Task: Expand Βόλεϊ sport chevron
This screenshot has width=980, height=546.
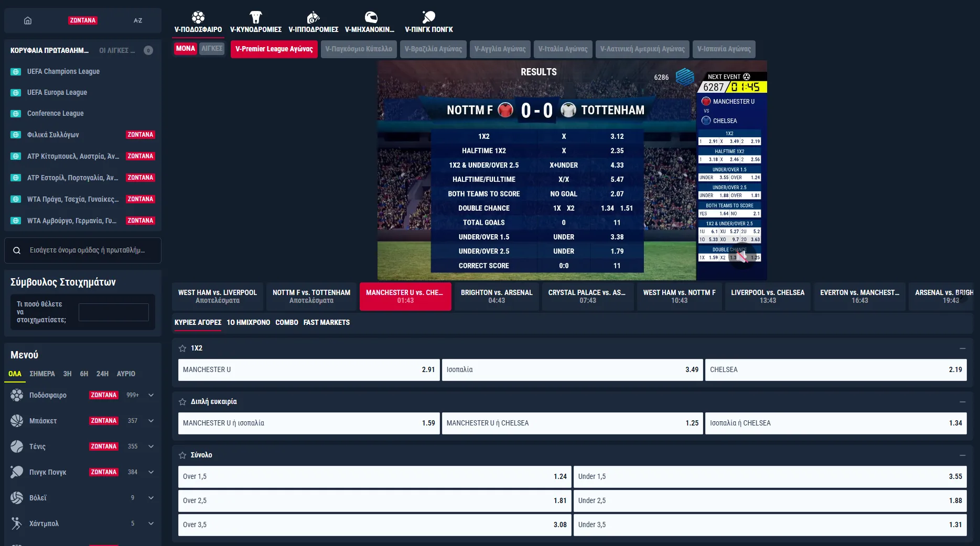Action: (151, 498)
